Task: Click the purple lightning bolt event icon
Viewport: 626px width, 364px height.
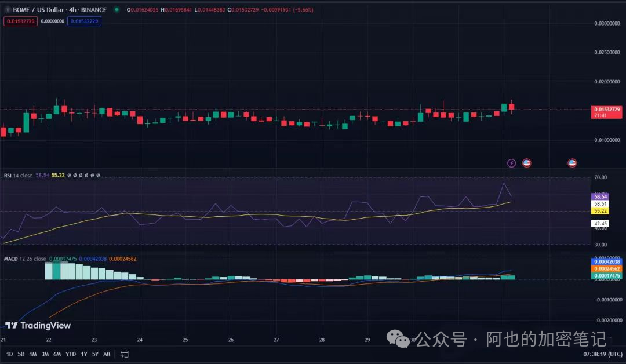Action: (x=511, y=163)
